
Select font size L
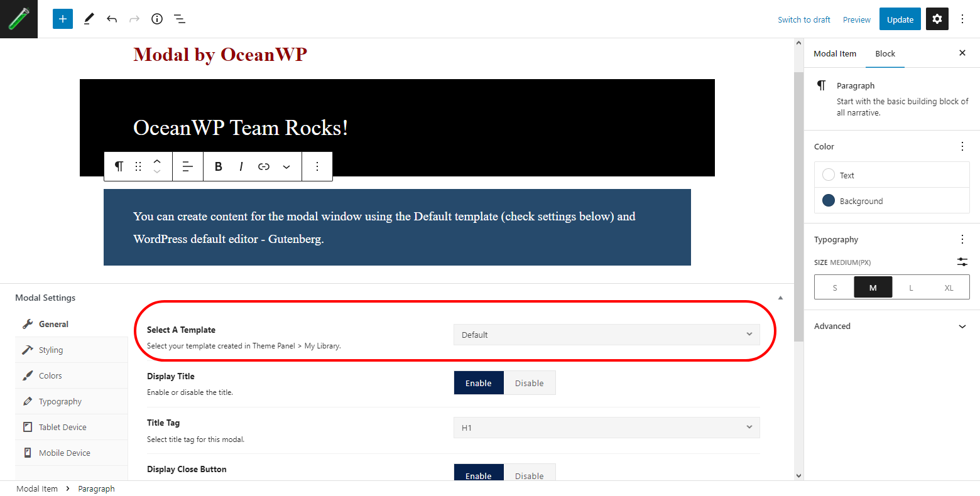(911, 288)
